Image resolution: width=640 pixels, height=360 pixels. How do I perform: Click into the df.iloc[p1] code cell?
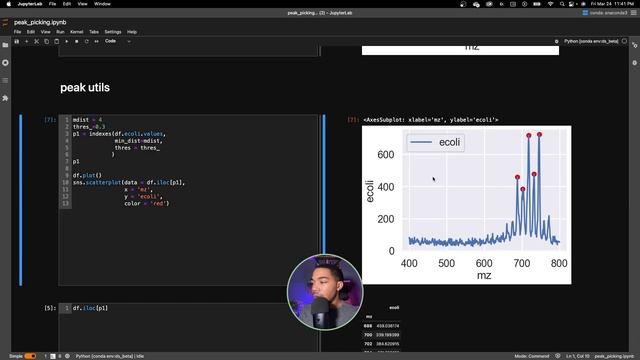[189, 327]
